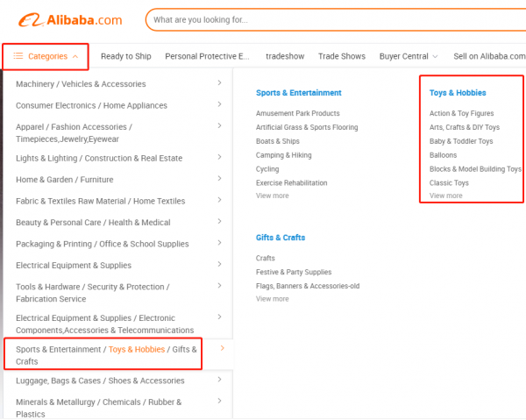Click arrow beside Beauty & Personal Care
The height and width of the screenshot is (420, 526).
[x=219, y=222]
